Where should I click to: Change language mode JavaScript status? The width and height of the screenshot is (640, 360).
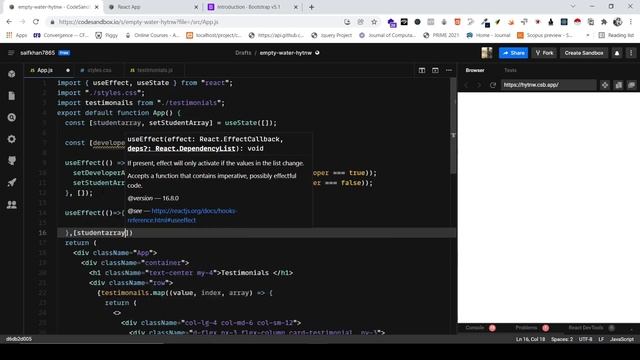[x=622, y=340]
